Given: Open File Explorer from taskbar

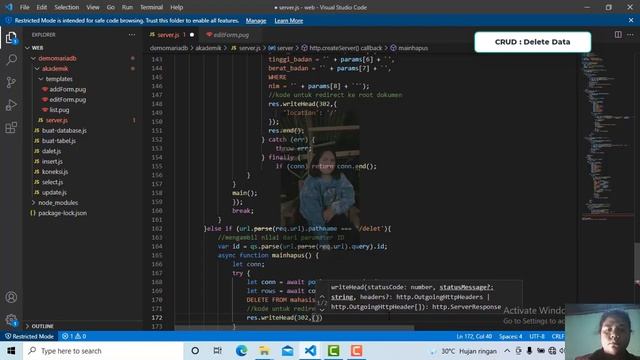Looking at the screenshot, I should pyautogui.click(x=264, y=351).
